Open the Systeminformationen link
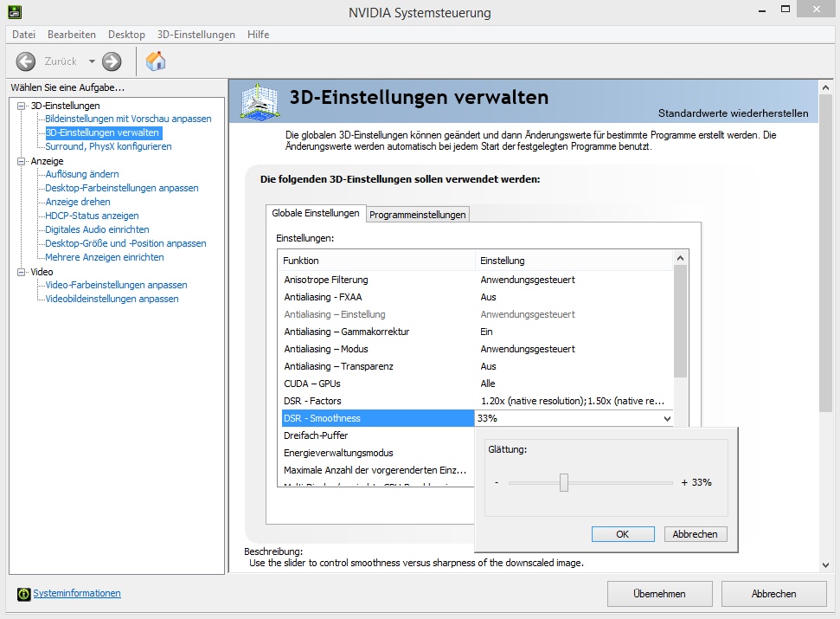 pos(77,593)
